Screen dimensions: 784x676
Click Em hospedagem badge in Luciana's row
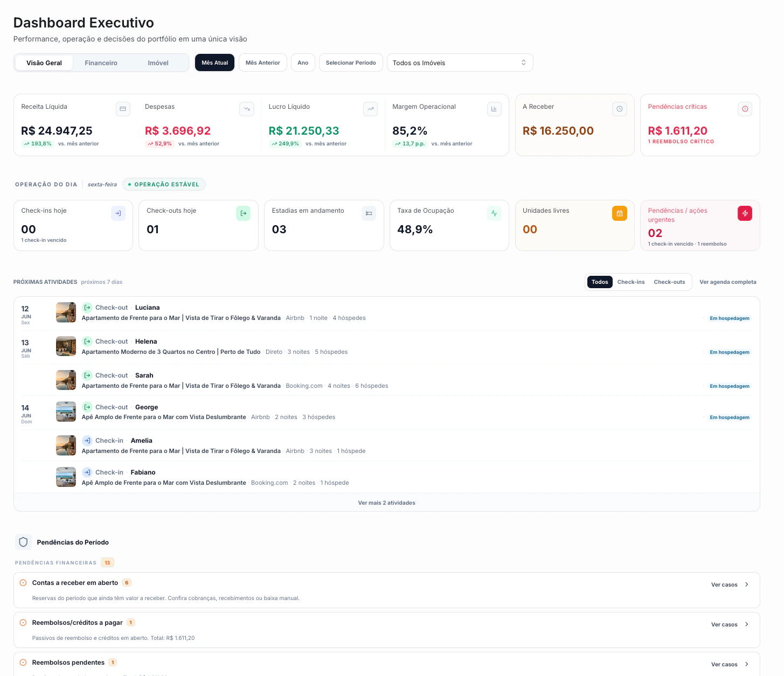[x=730, y=318]
